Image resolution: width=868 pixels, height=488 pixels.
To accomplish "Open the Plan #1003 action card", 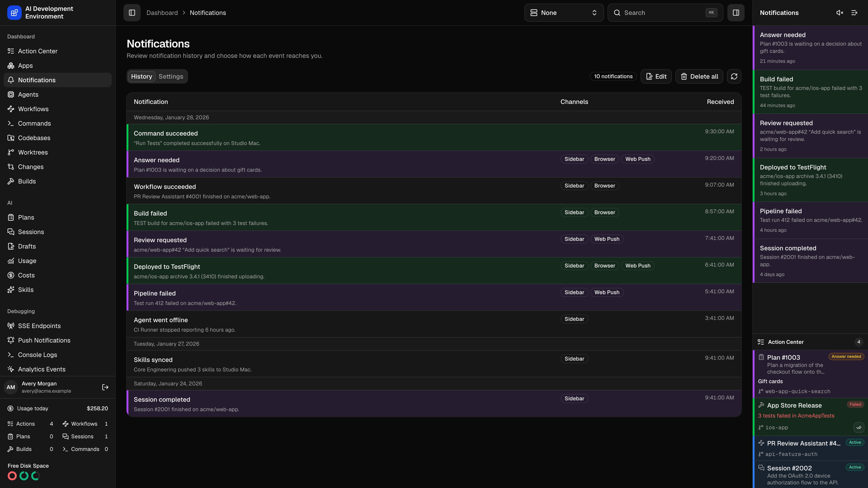I will (810, 374).
